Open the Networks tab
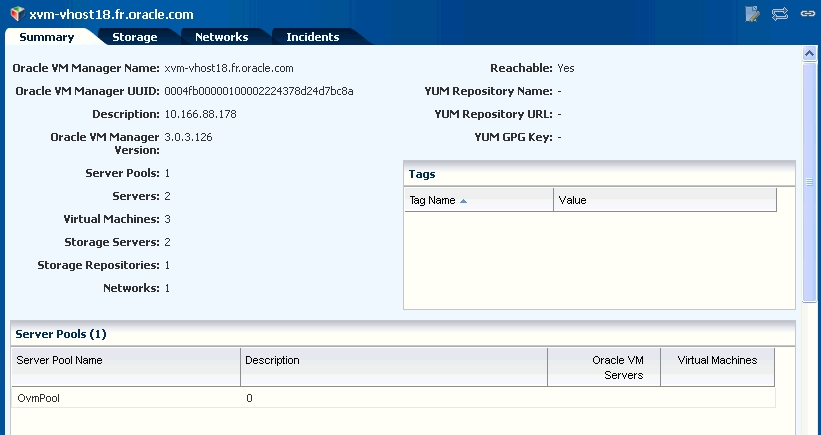This screenshot has height=435, width=821. point(221,37)
